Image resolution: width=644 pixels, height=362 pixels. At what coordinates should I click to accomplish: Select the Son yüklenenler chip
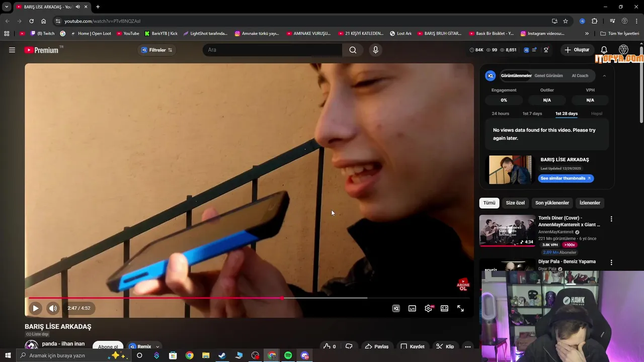click(x=552, y=203)
